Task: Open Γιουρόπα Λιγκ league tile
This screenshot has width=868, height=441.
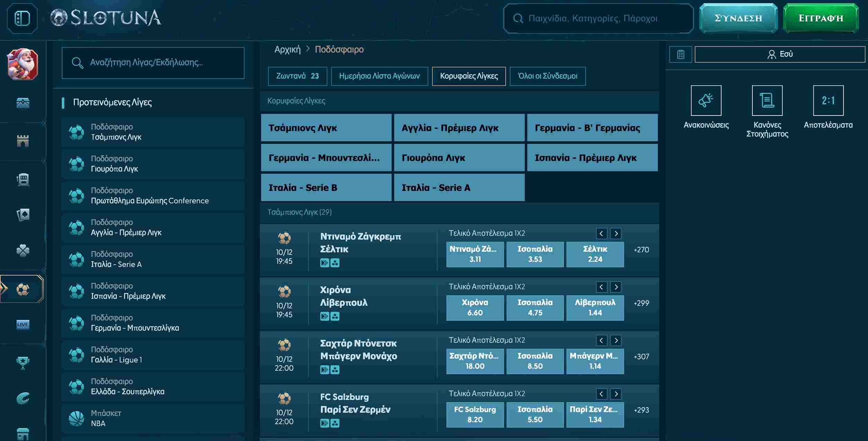Action: 459,158
